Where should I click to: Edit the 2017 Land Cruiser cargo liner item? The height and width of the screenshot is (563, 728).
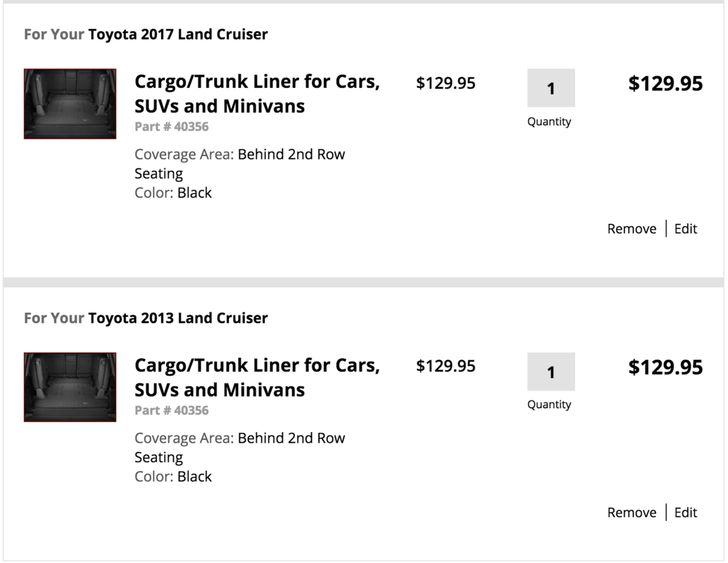tap(685, 229)
